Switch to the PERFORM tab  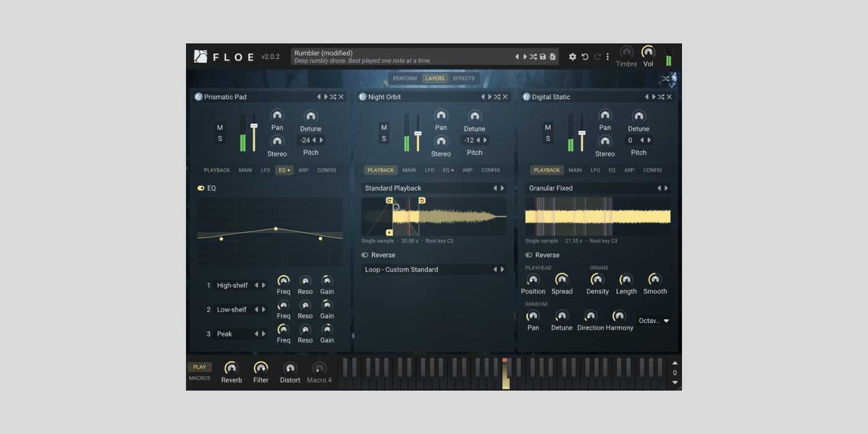pos(405,79)
